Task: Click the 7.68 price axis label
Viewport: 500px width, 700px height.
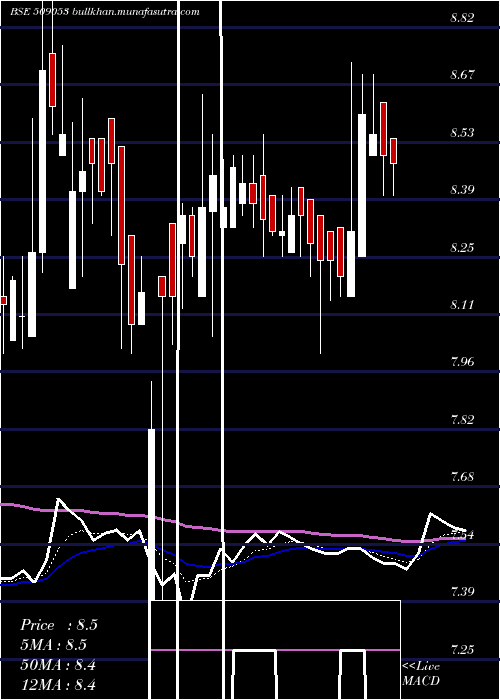Action: 462,477
